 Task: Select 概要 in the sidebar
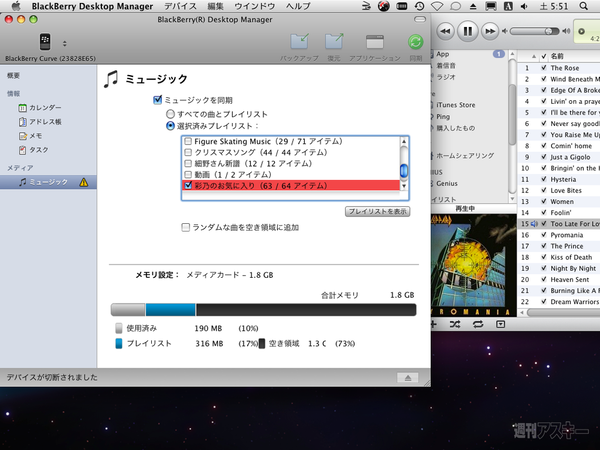[x=13, y=75]
